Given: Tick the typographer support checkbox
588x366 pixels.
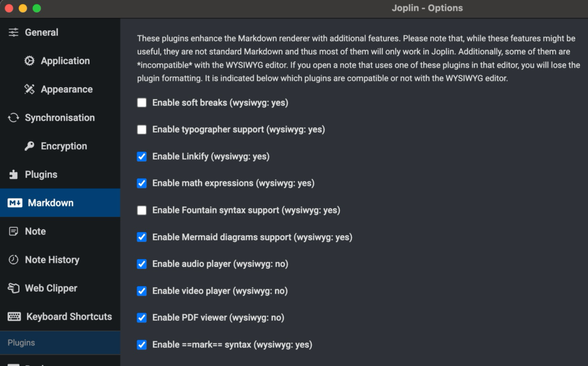Looking at the screenshot, I should [142, 130].
